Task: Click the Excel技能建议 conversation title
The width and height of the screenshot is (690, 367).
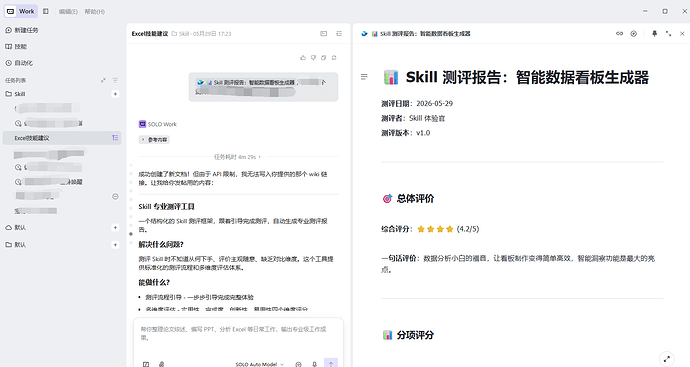Action: (x=150, y=33)
